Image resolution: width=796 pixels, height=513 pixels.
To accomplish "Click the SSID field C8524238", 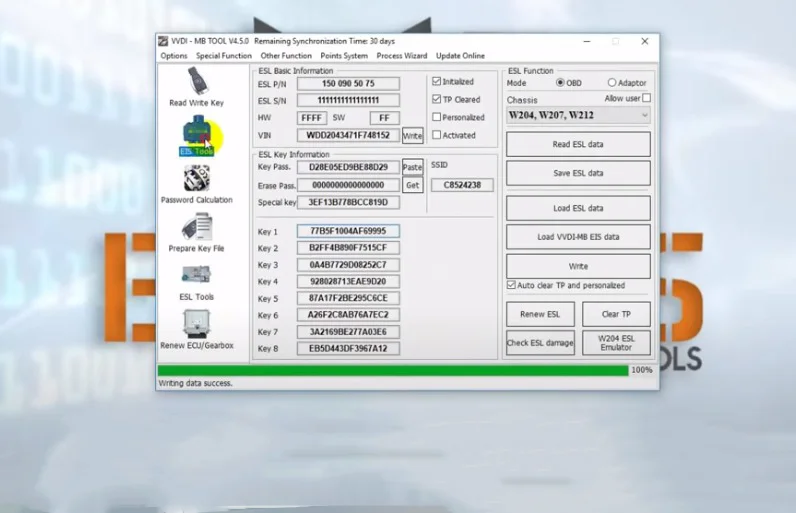I will tap(462, 185).
